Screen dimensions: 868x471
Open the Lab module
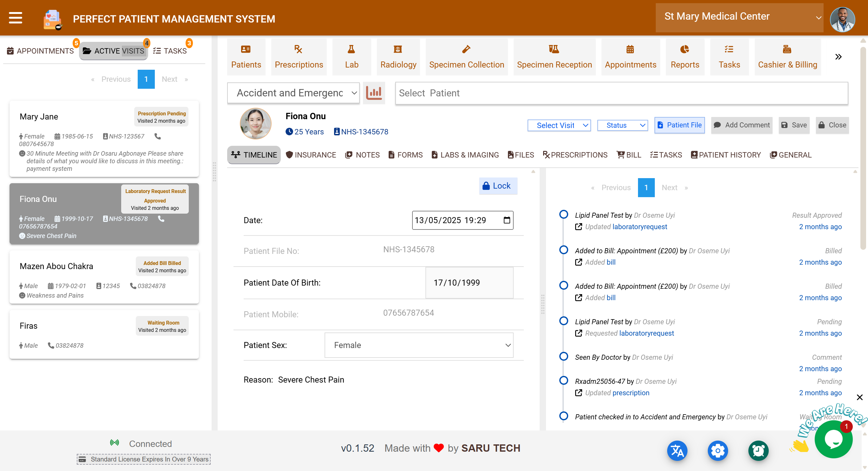coord(352,56)
